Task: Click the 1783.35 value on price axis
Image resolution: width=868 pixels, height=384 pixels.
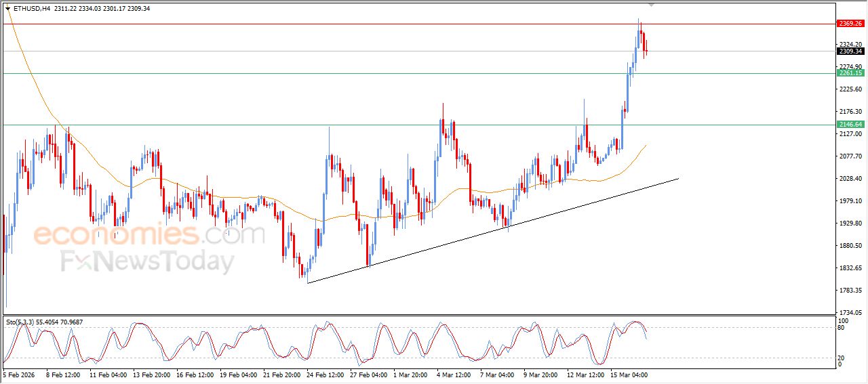Action: click(x=850, y=291)
